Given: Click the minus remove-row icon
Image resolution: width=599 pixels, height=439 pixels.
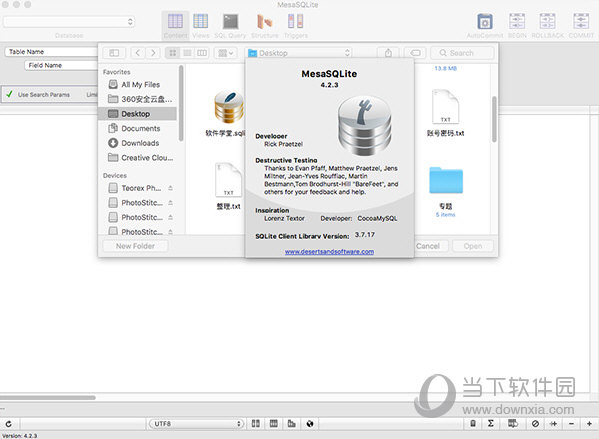Looking at the screenshot, I should point(571,423).
